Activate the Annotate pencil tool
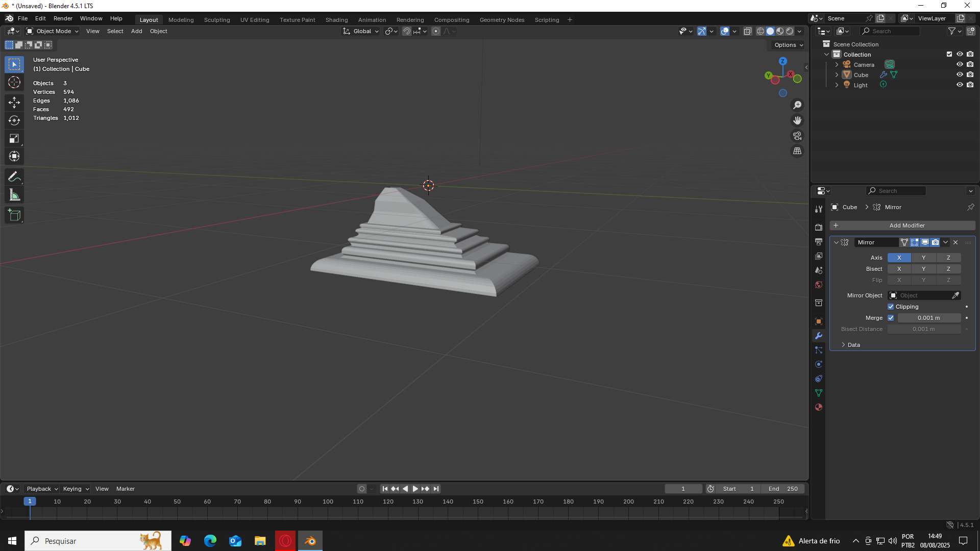Image resolution: width=980 pixels, height=551 pixels. pos(14,177)
